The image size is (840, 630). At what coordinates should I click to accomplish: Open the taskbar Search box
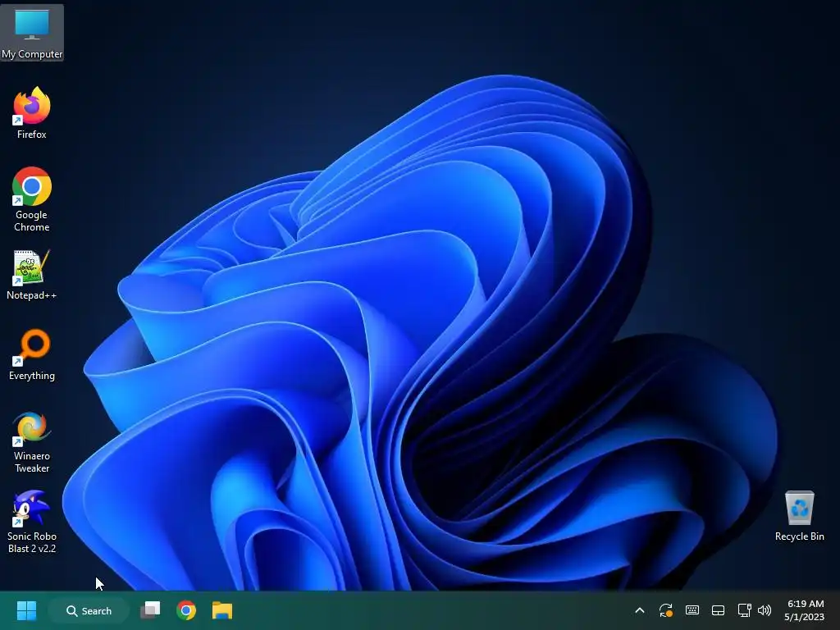click(x=89, y=610)
